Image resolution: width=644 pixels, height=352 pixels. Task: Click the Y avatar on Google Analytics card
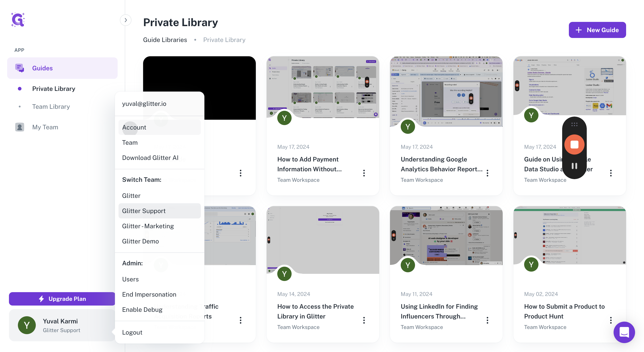tap(408, 127)
